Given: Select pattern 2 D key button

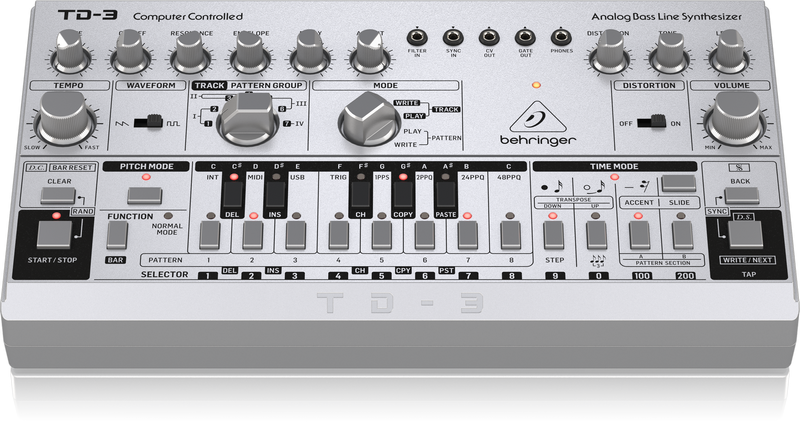Looking at the screenshot, I should tap(253, 235).
